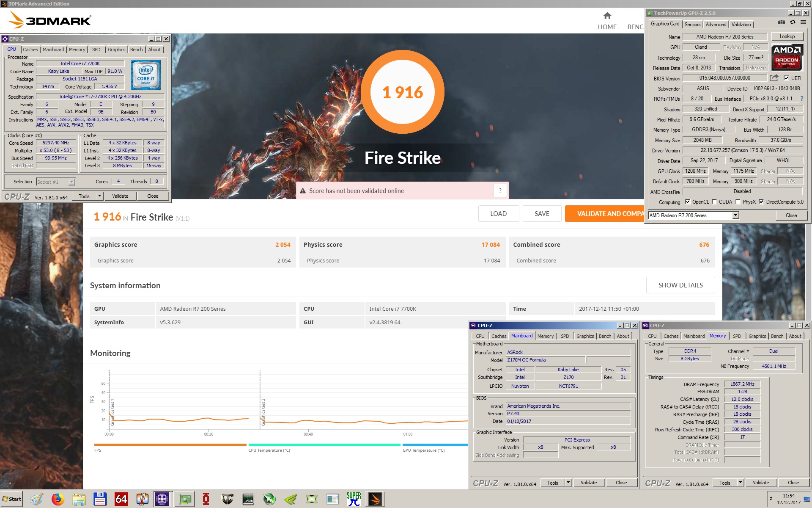812x508 pixels.
Task: Click the BIOS share/export arrow icon in GPU-Z
Action: (x=774, y=78)
